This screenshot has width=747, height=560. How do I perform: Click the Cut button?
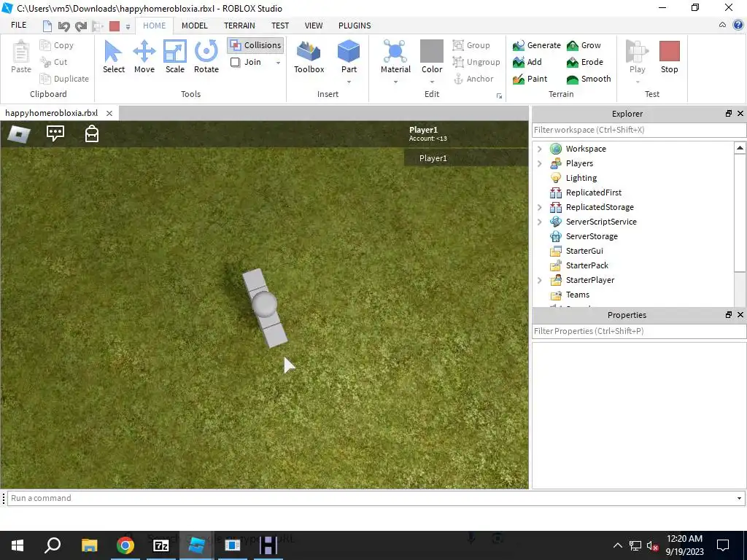tap(54, 62)
